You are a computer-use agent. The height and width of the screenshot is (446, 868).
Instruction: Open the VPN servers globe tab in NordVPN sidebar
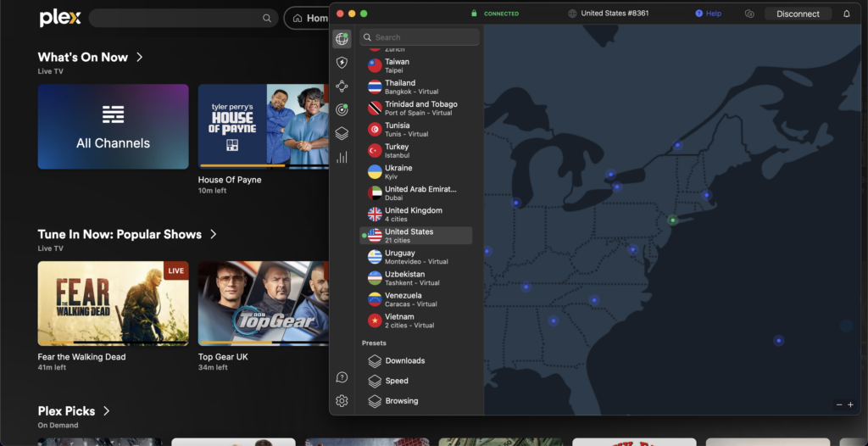point(342,39)
